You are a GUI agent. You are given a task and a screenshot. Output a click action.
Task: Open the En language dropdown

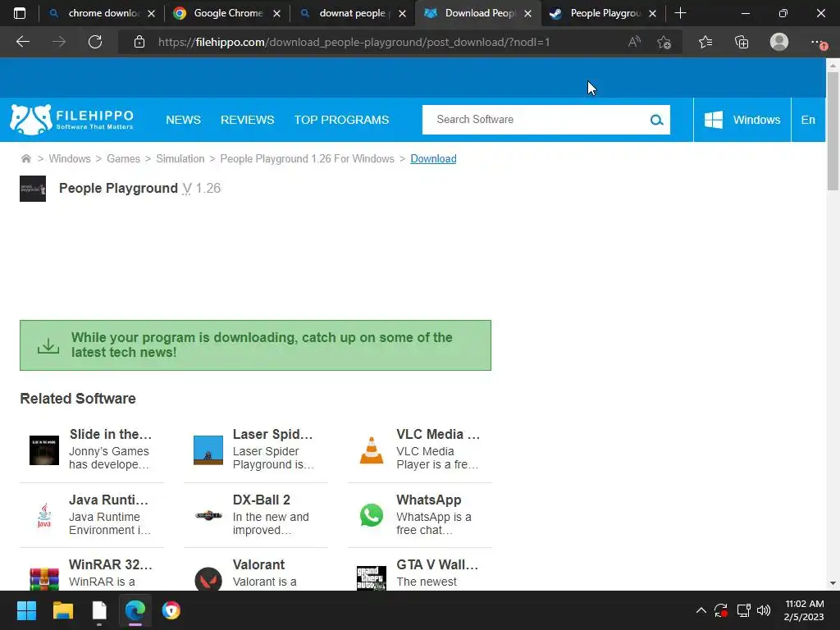[x=808, y=120]
